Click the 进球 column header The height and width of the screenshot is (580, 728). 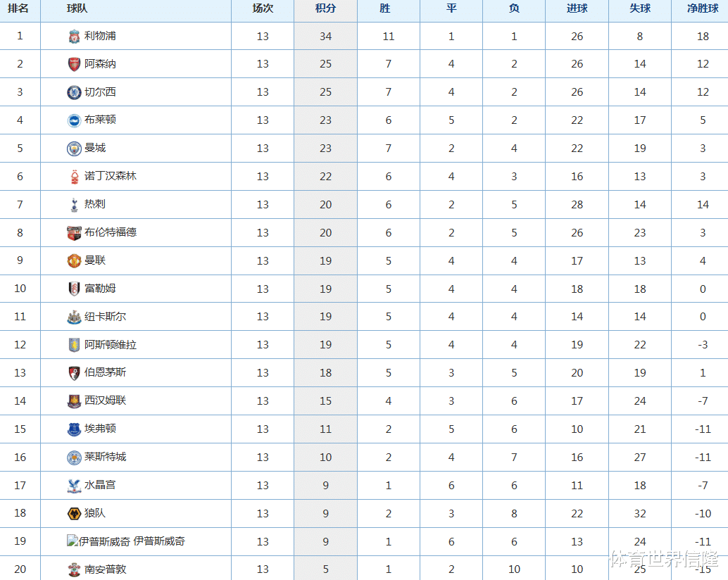(x=577, y=9)
